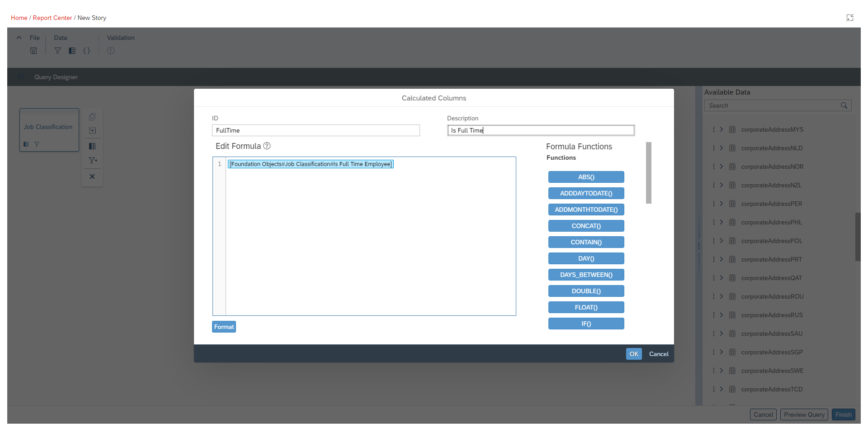Click the Format button

(x=224, y=327)
